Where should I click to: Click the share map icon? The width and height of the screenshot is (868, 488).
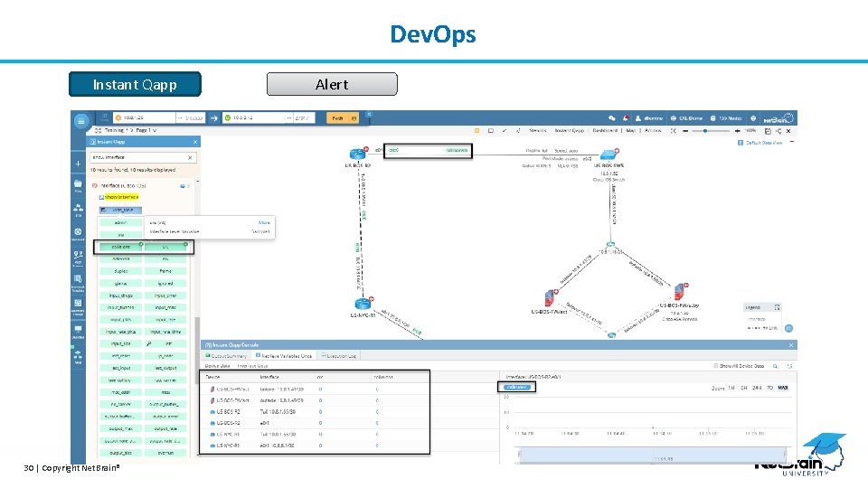click(778, 131)
